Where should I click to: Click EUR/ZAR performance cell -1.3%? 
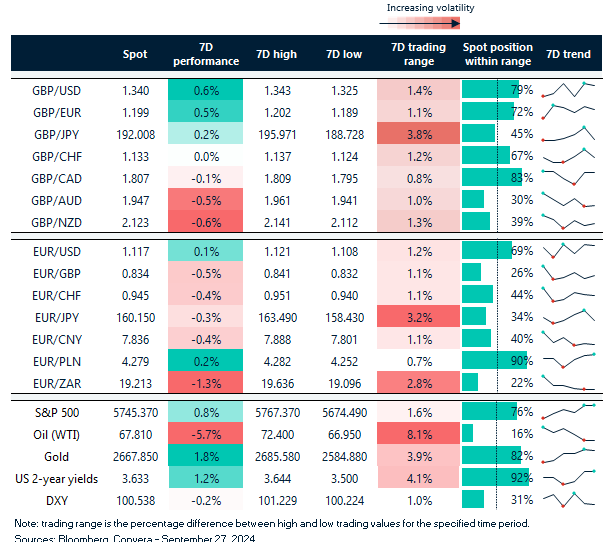pyautogui.click(x=206, y=382)
